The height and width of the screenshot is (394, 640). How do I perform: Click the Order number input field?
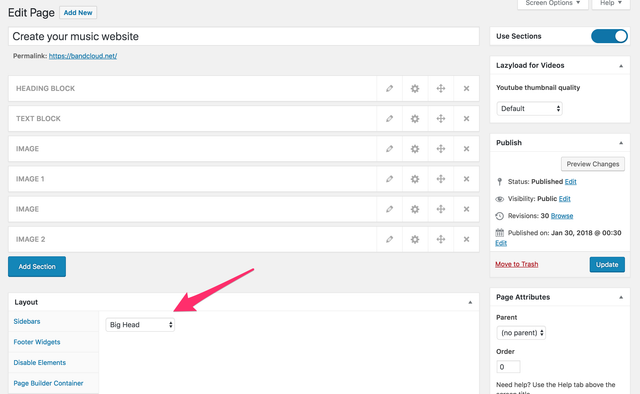tap(508, 367)
